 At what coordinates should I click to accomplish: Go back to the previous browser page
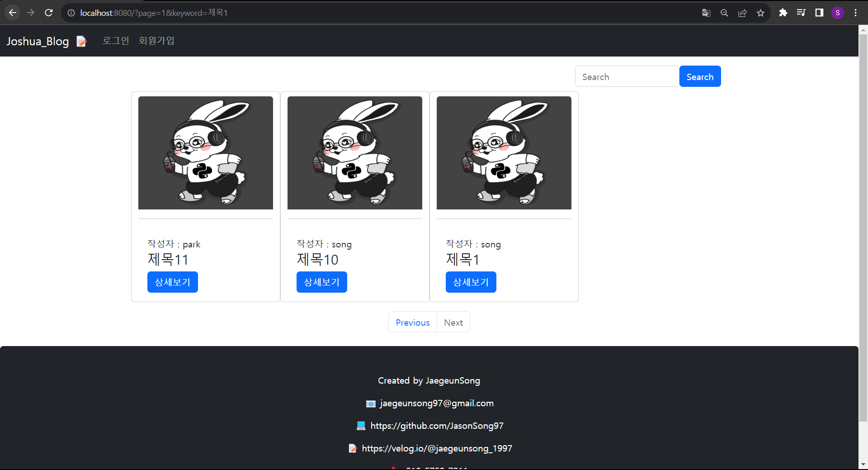pyautogui.click(x=13, y=13)
